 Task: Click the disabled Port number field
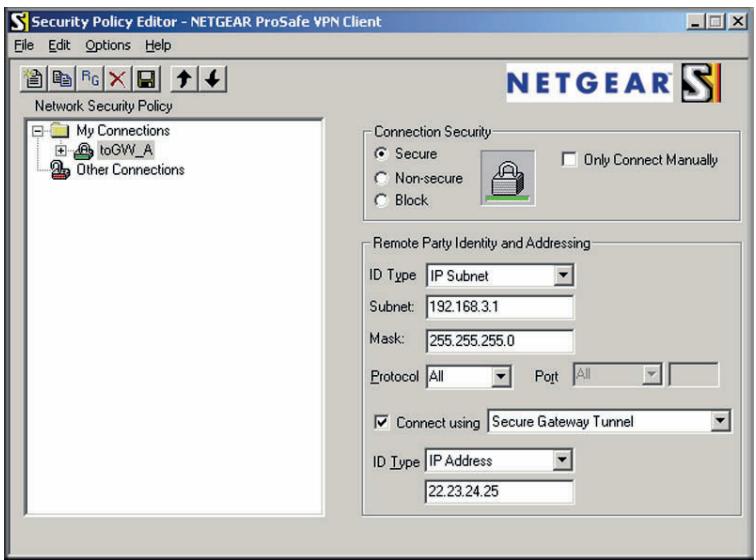click(x=694, y=374)
